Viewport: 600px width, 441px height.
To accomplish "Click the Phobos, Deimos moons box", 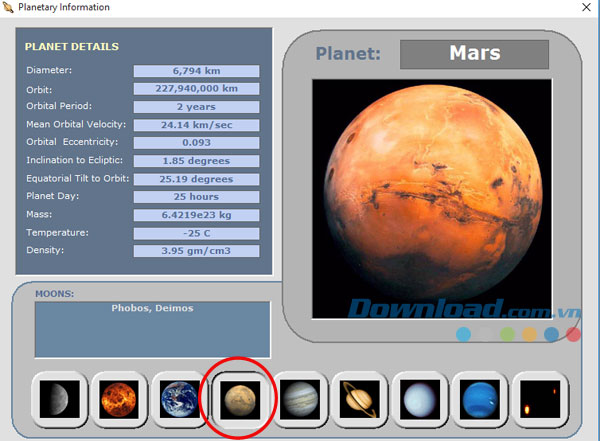I will 152,330.
